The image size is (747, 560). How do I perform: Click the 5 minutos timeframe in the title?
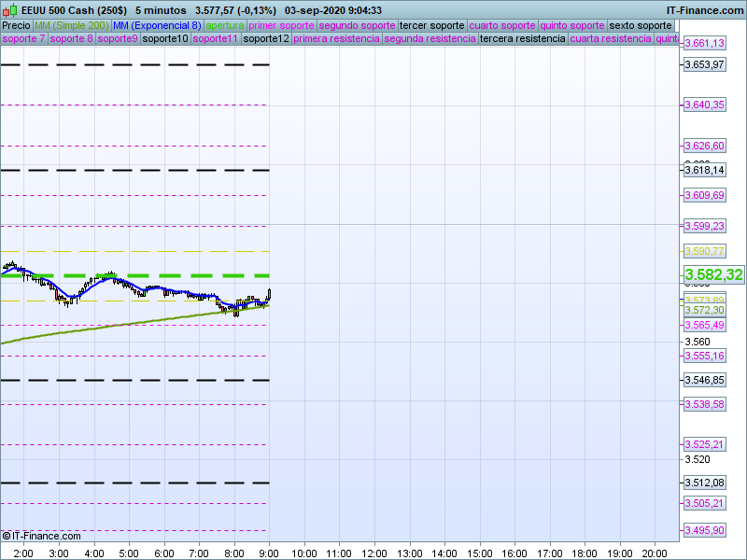pos(162,10)
